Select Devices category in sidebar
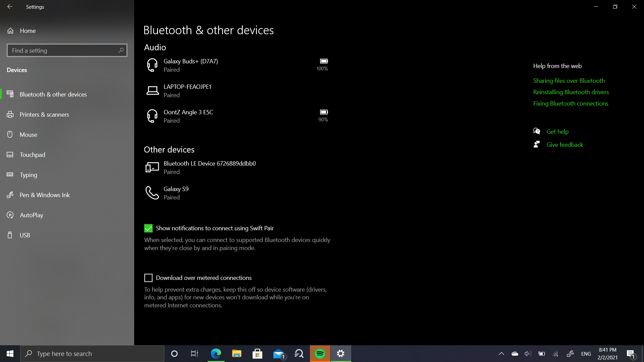The height and width of the screenshot is (362, 644). point(17,69)
